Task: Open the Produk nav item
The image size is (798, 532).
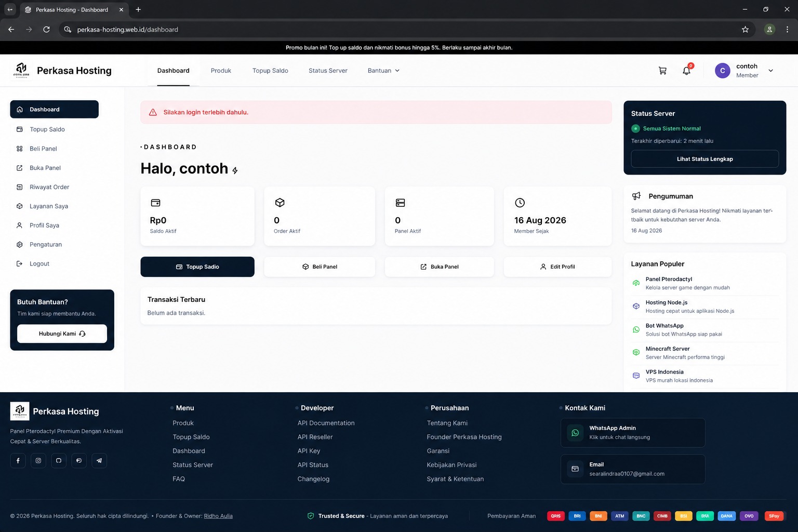Action: [221, 71]
